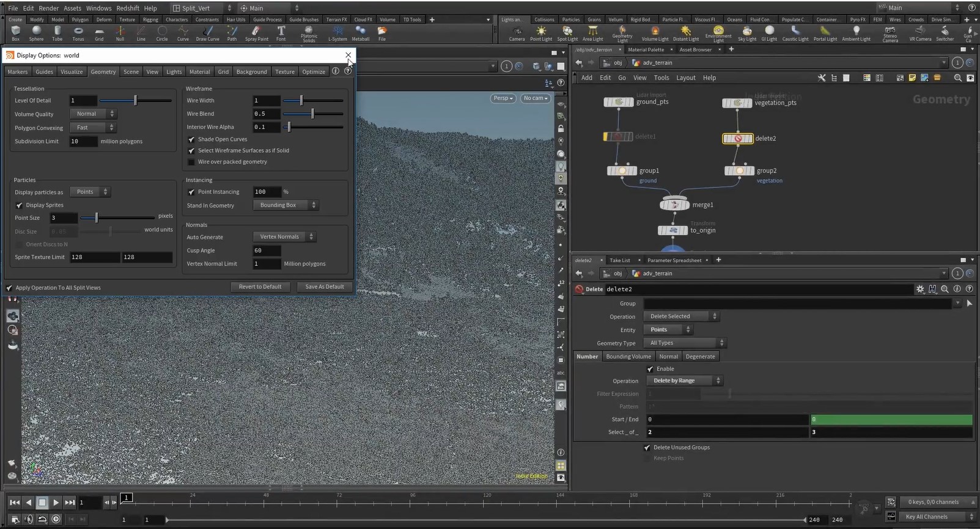This screenshot has height=529, width=980.
Task: Click the merge1 node in network
Action: click(x=674, y=205)
